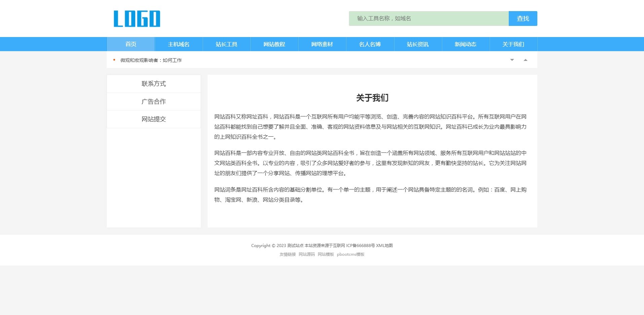Open the 名人名博 navigation item
The height and width of the screenshot is (315, 644).
[x=369, y=44]
